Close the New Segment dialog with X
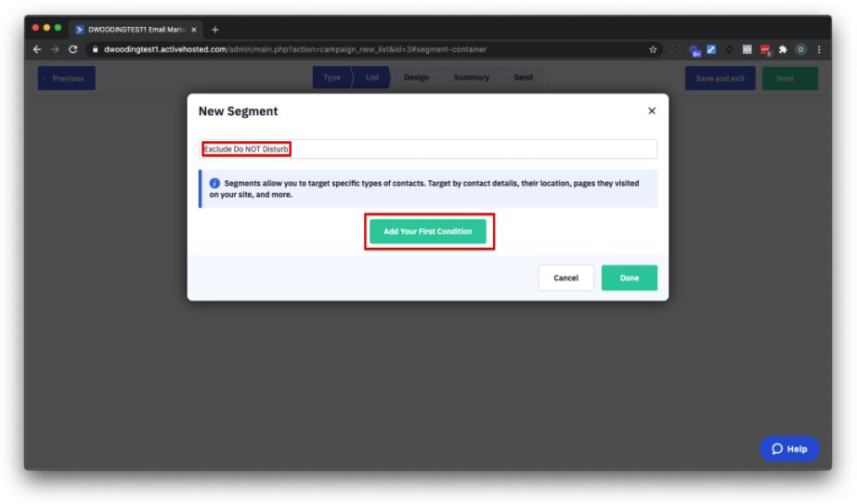The height and width of the screenshot is (504, 857). [x=652, y=111]
